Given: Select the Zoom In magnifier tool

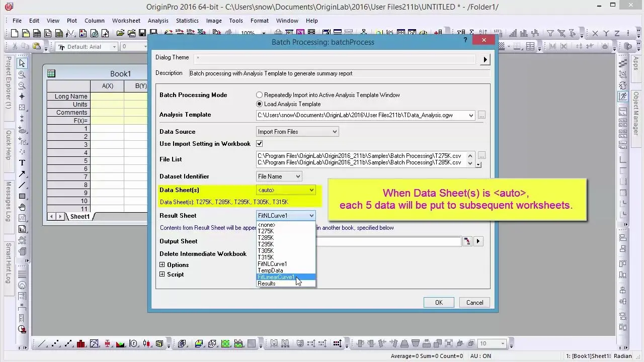Looking at the screenshot, I should [22, 74].
